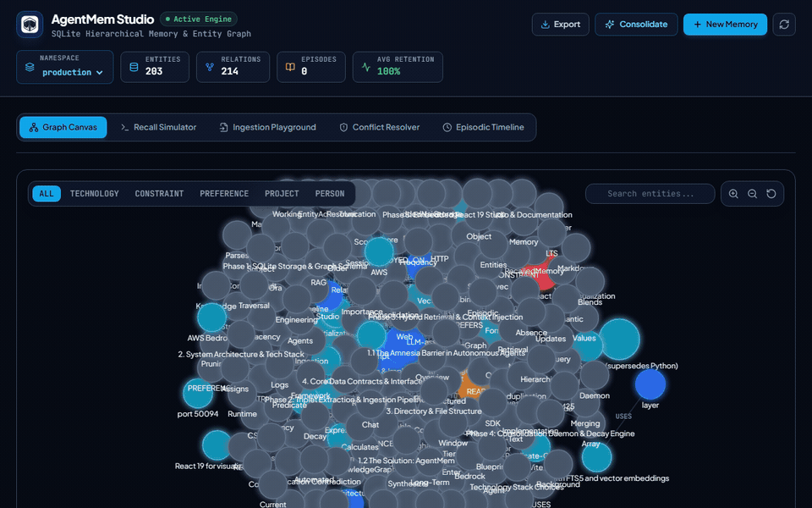Screen dimensions: 812x508
Task: Click the Technology Stack Choices label
Action: tap(517, 488)
